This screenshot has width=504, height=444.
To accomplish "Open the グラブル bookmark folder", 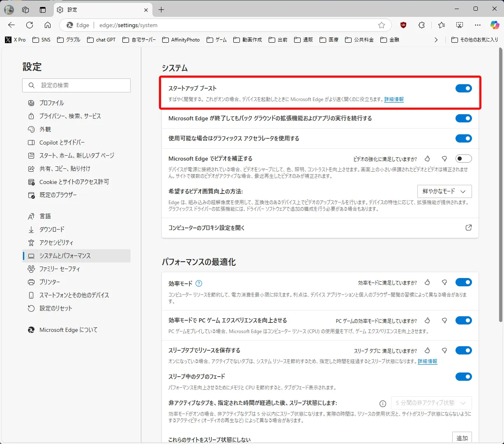I will pyautogui.click(x=69, y=40).
